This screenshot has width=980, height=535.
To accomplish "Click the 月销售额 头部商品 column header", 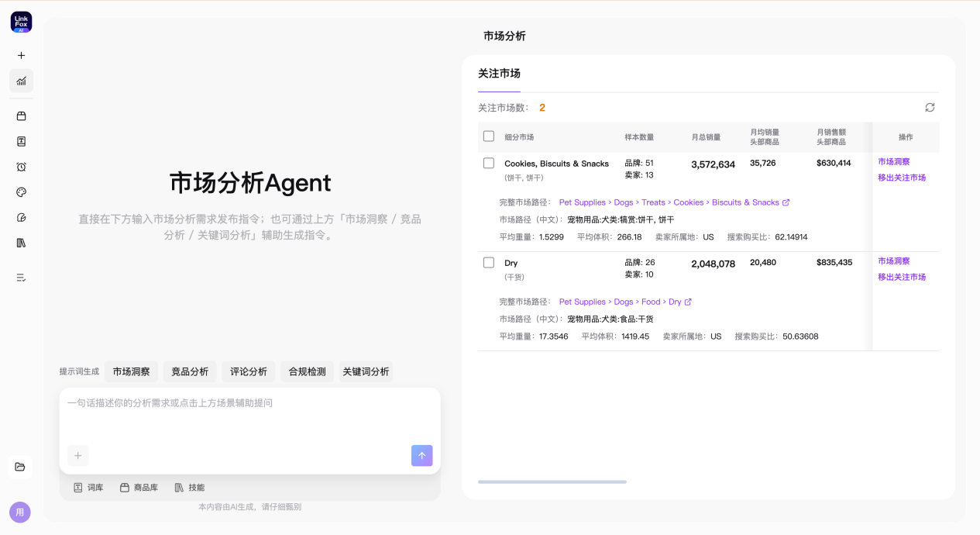I will tap(831, 137).
